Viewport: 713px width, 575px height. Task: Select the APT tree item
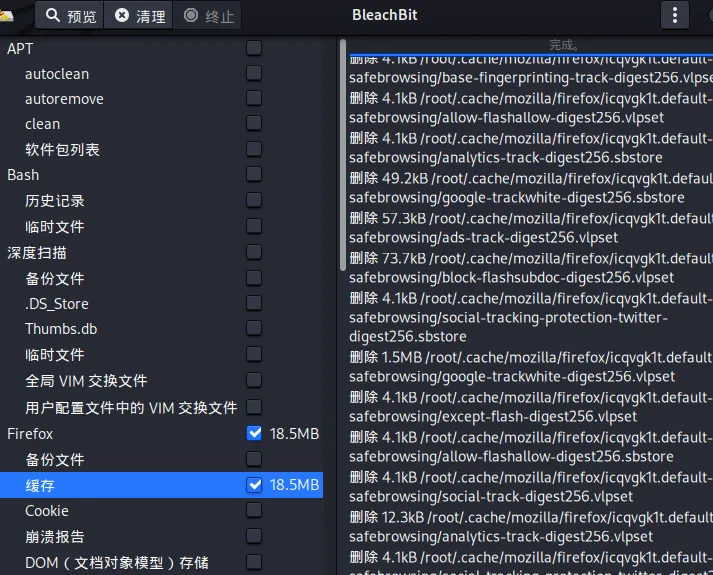click(x=161, y=48)
